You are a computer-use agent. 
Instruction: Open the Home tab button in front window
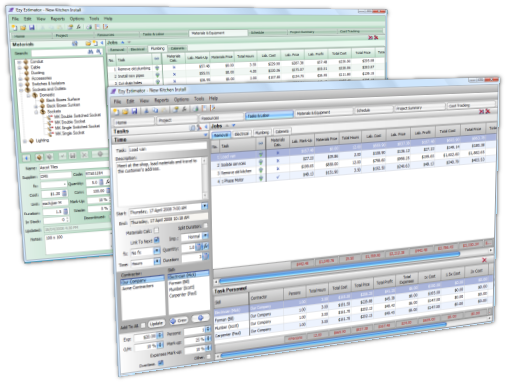click(134, 122)
